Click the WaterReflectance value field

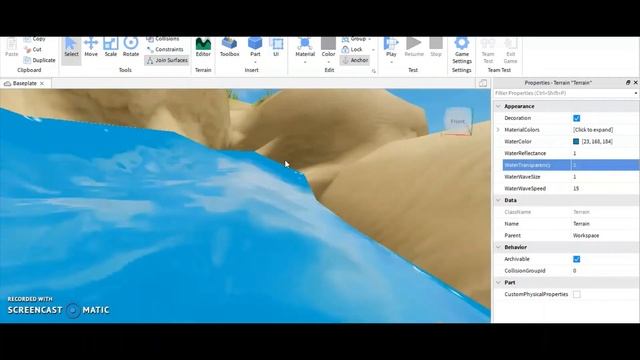(x=605, y=153)
